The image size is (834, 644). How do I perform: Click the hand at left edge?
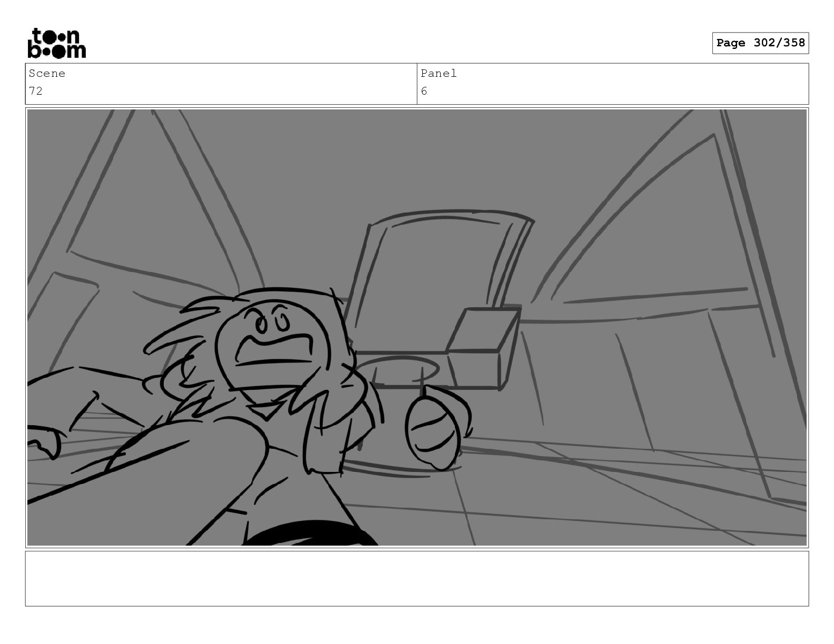click(x=45, y=442)
